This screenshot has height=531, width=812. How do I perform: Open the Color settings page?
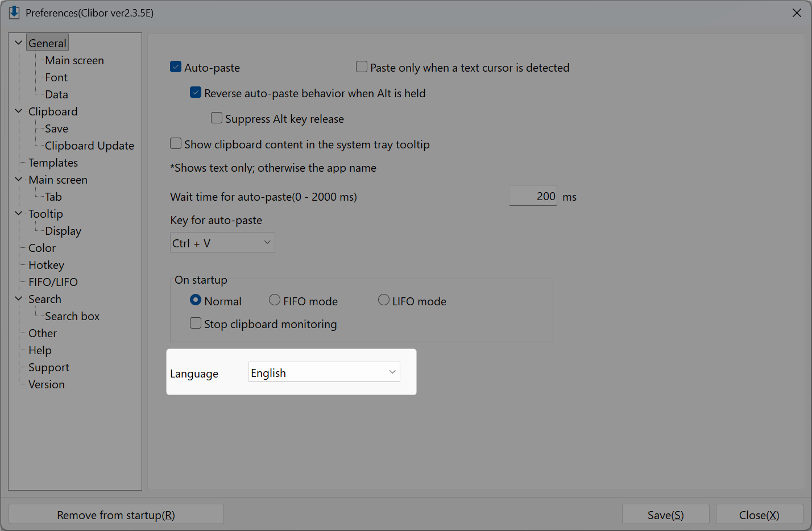coord(42,248)
